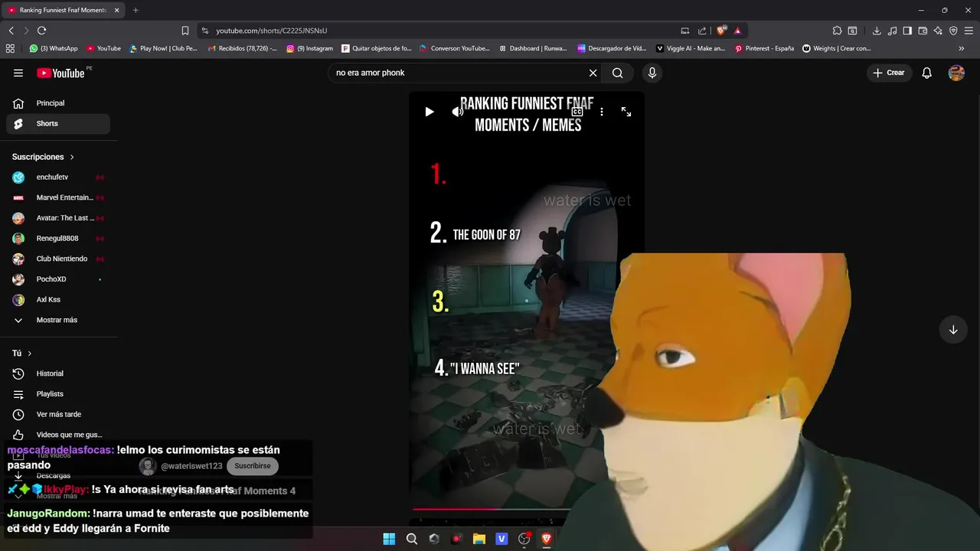Image resolution: width=980 pixels, height=551 pixels.
Task: Select the Ranking Funniest Fnaf Moments tab
Action: [64, 10]
